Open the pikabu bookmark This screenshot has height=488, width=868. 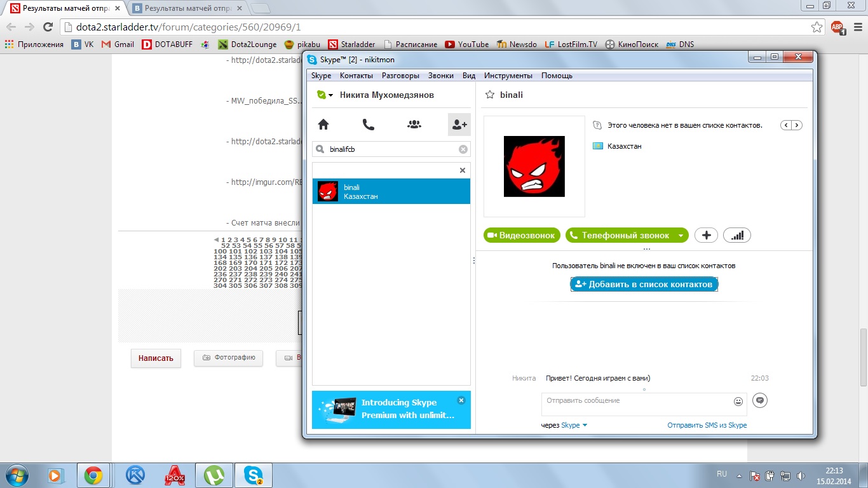point(302,44)
